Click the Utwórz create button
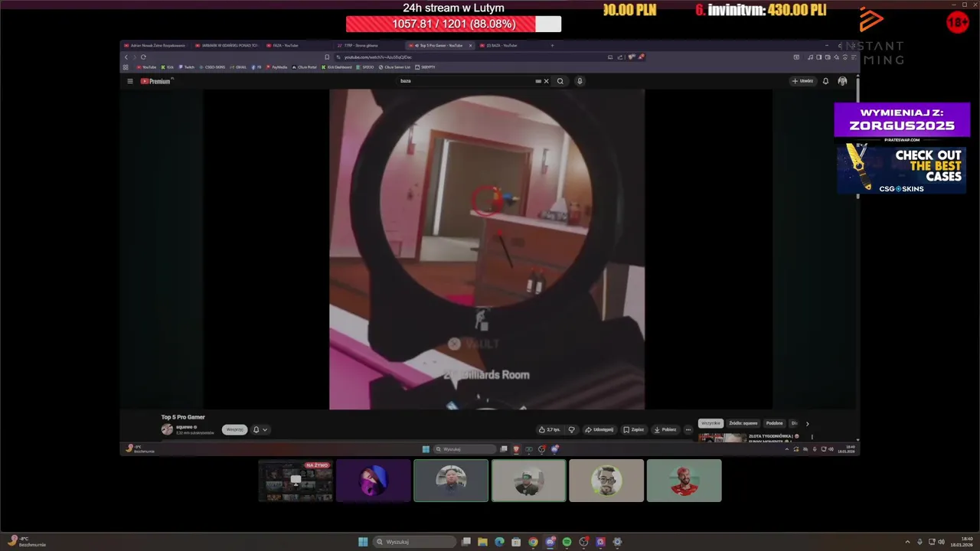This screenshot has width=980, height=551. (x=802, y=81)
